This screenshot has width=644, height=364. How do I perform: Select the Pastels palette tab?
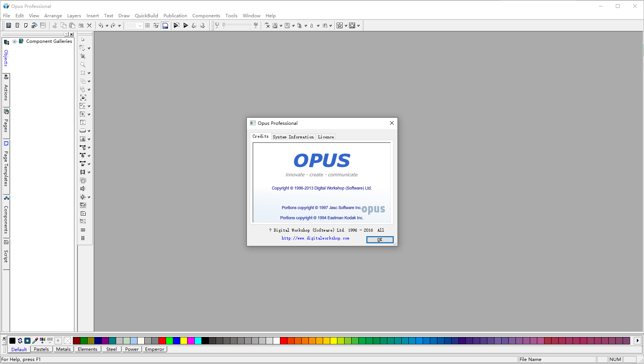(41, 349)
